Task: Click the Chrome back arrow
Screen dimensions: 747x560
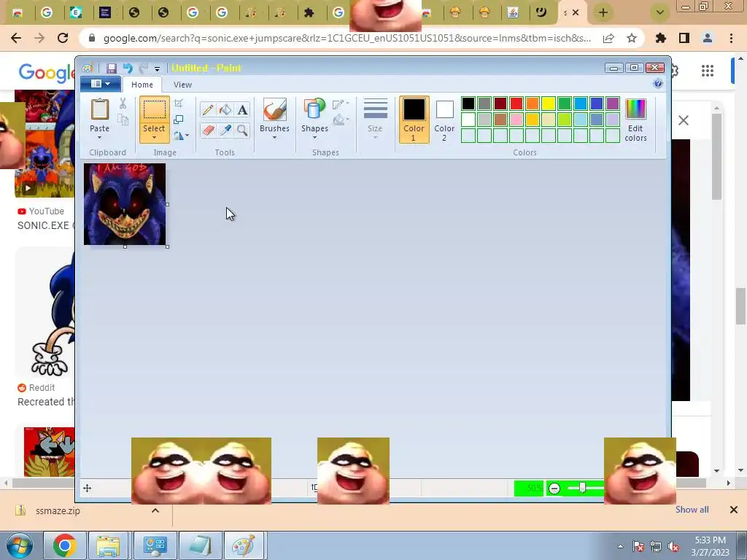Action: pyautogui.click(x=16, y=38)
